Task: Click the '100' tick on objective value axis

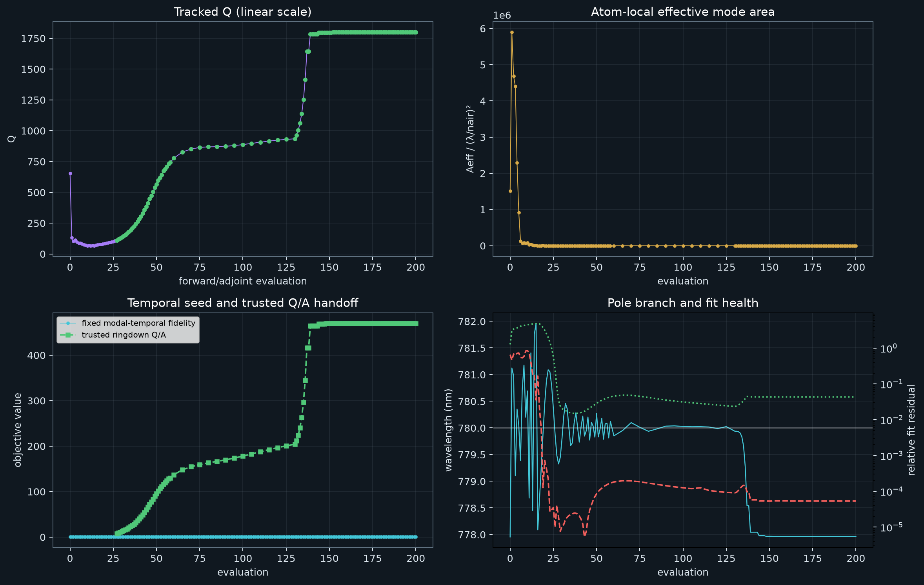Action: click(36, 492)
